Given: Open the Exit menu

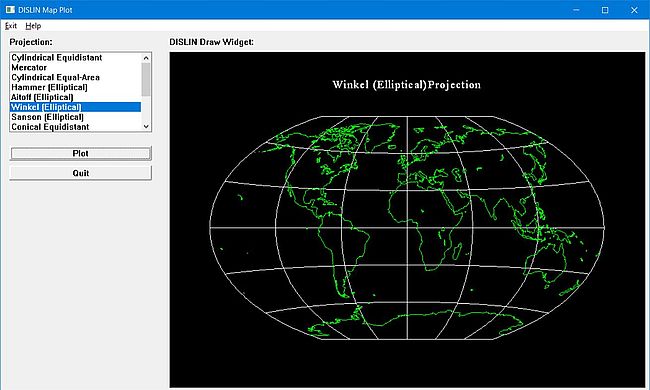Looking at the screenshot, I should point(11,26).
